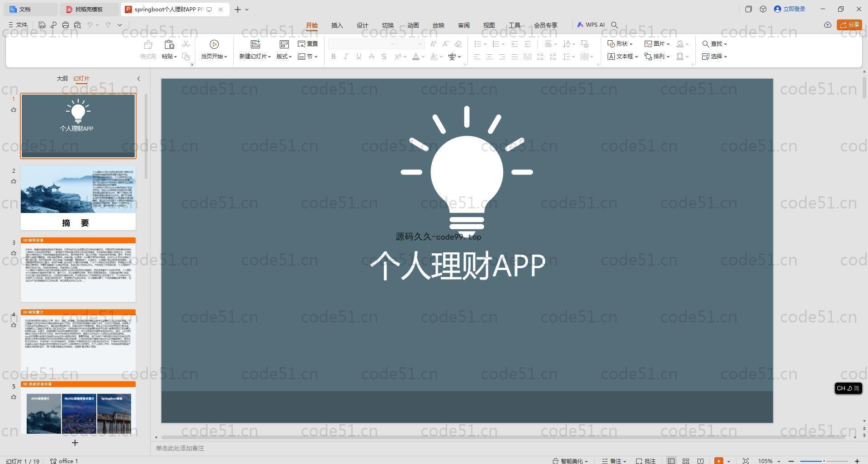Image resolution: width=868 pixels, height=464 pixels.
Task: Open the Design (设计) ribbon tab
Action: pos(362,25)
